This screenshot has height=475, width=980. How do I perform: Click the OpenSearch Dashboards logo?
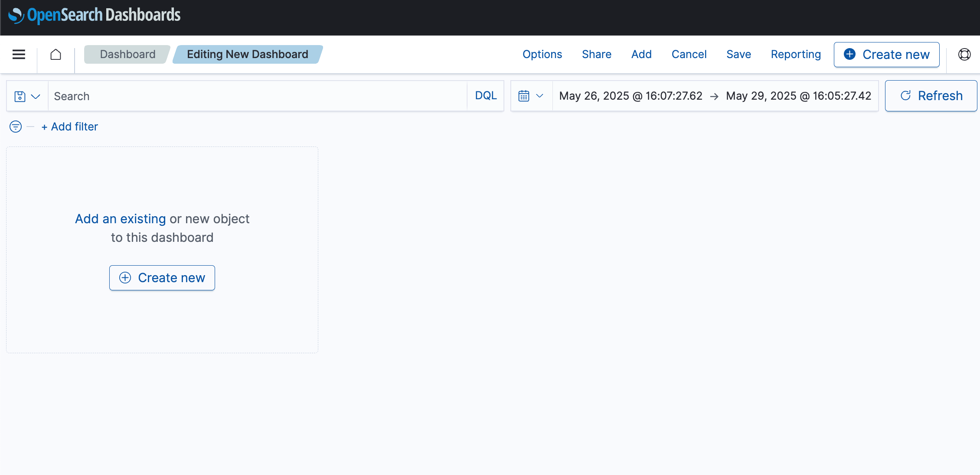tap(94, 15)
